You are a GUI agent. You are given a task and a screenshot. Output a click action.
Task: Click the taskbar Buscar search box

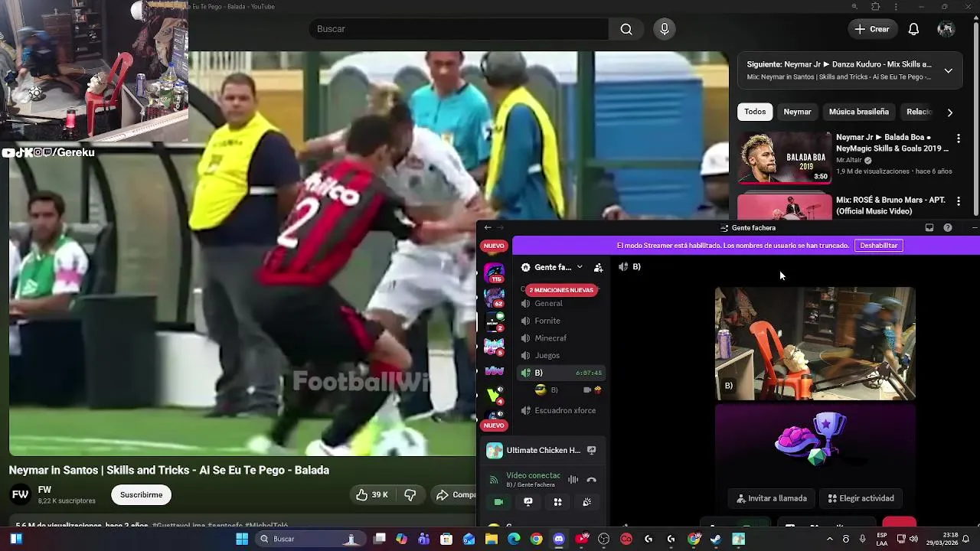click(x=311, y=539)
